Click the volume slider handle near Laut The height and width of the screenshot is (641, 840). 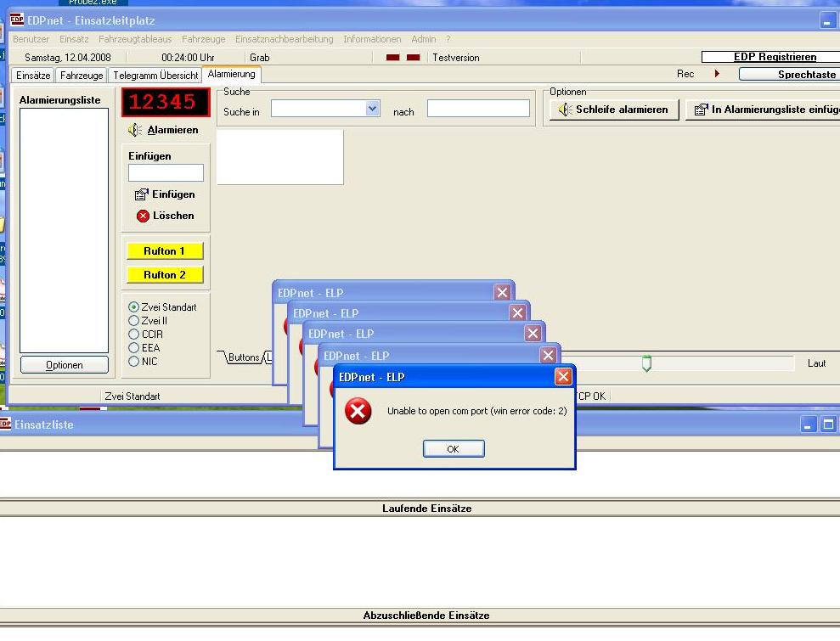pyautogui.click(x=646, y=363)
